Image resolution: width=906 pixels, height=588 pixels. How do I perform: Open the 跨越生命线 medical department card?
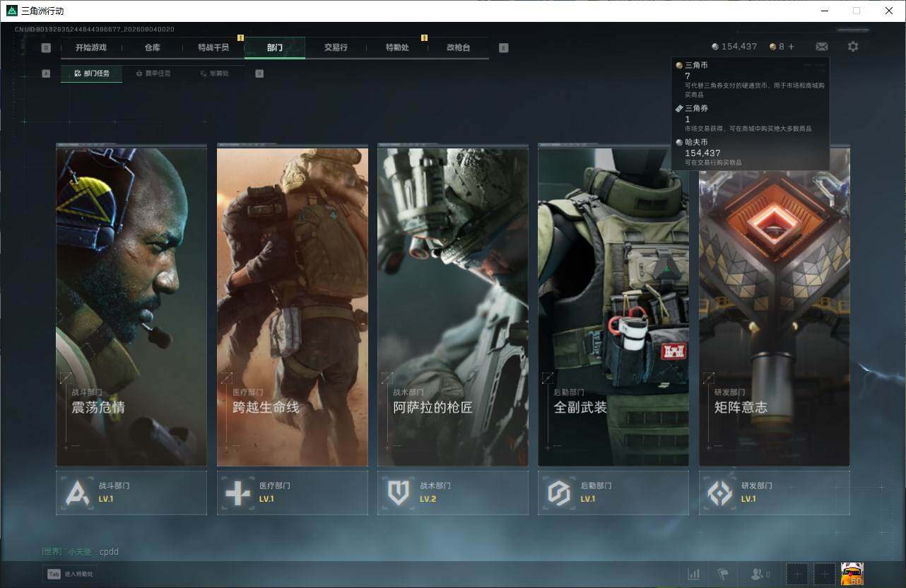point(293,305)
